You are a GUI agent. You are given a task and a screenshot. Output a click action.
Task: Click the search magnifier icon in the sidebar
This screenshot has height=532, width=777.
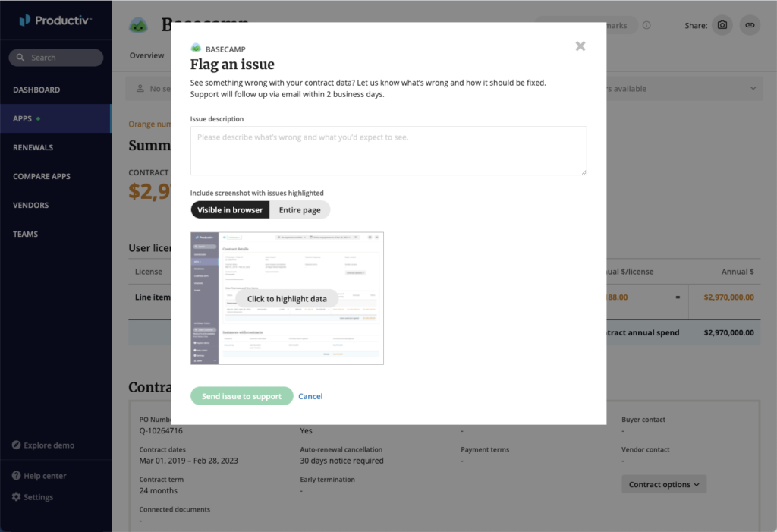(20, 58)
